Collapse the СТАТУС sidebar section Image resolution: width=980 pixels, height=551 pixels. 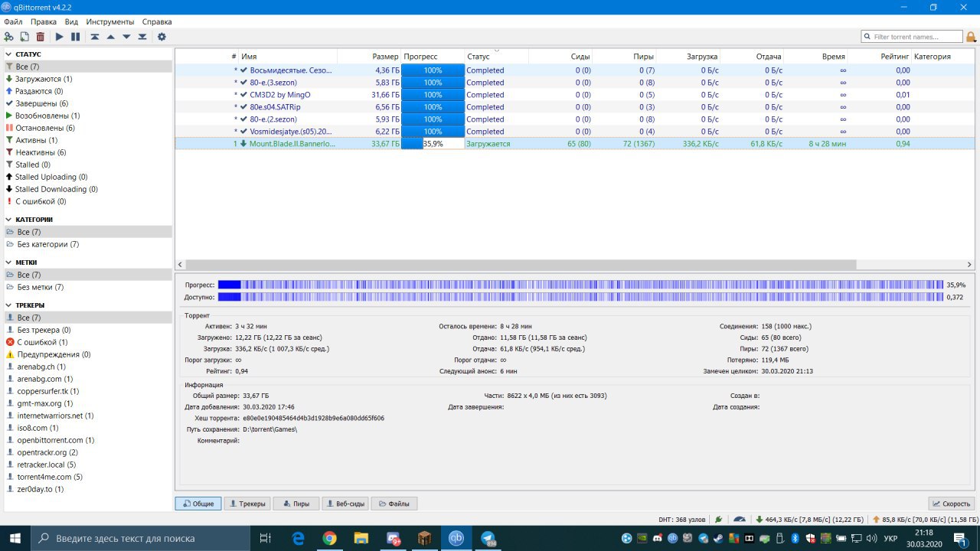pos(8,54)
